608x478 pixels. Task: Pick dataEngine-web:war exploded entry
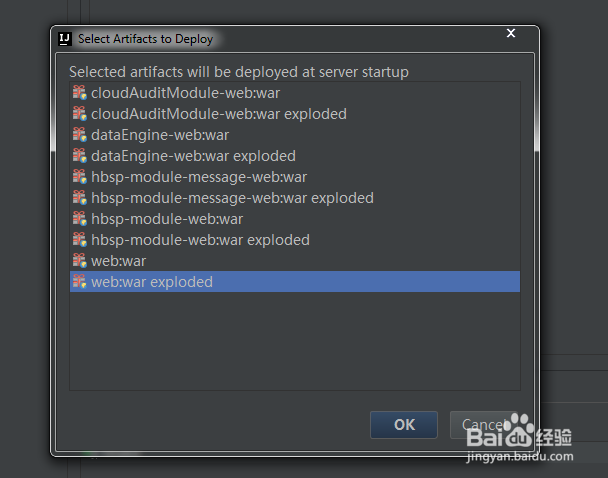(x=193, y=156)
